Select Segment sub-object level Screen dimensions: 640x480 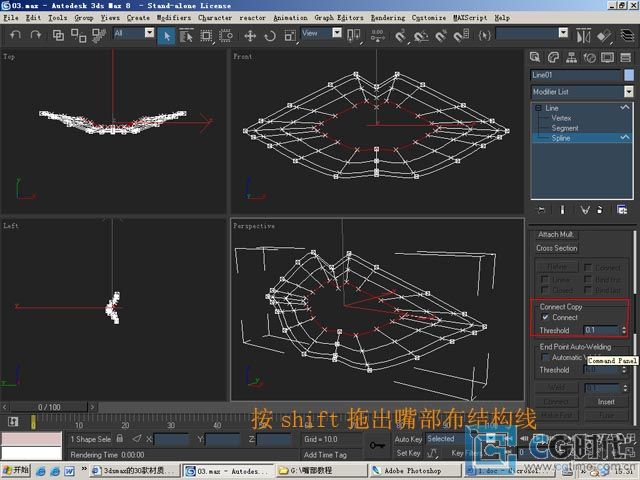(x=565, y=128)
